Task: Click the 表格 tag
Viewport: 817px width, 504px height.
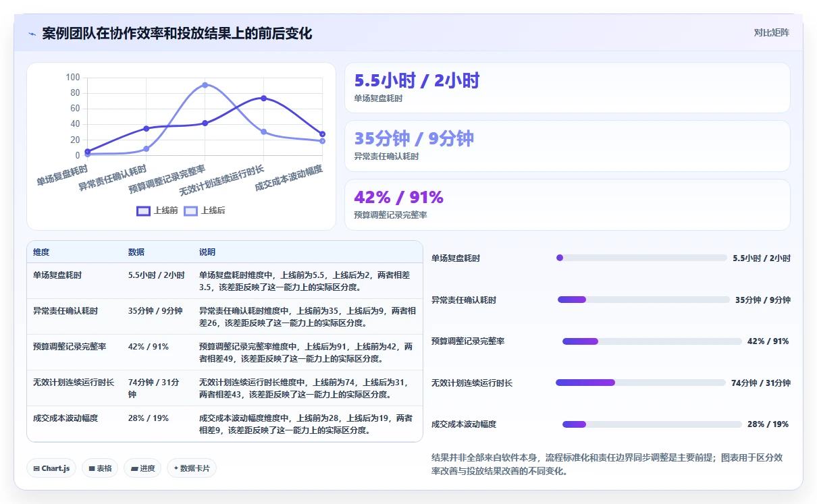Action: 100,468
